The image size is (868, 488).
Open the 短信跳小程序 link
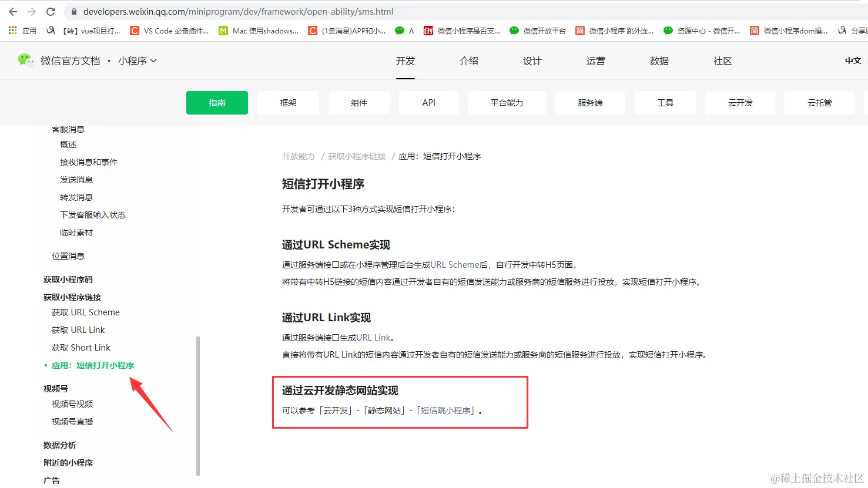point(446,410)
